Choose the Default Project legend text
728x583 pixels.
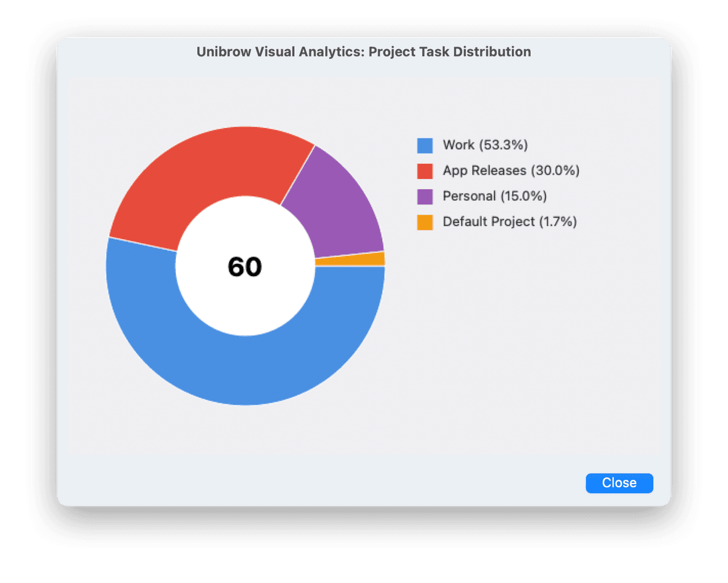(x=488, y=222)
